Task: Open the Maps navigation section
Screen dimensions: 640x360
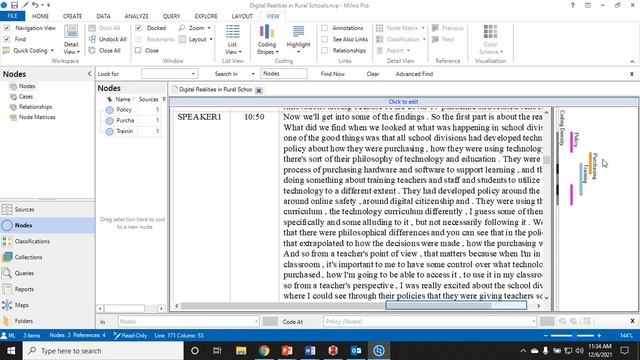Action: 47,305
